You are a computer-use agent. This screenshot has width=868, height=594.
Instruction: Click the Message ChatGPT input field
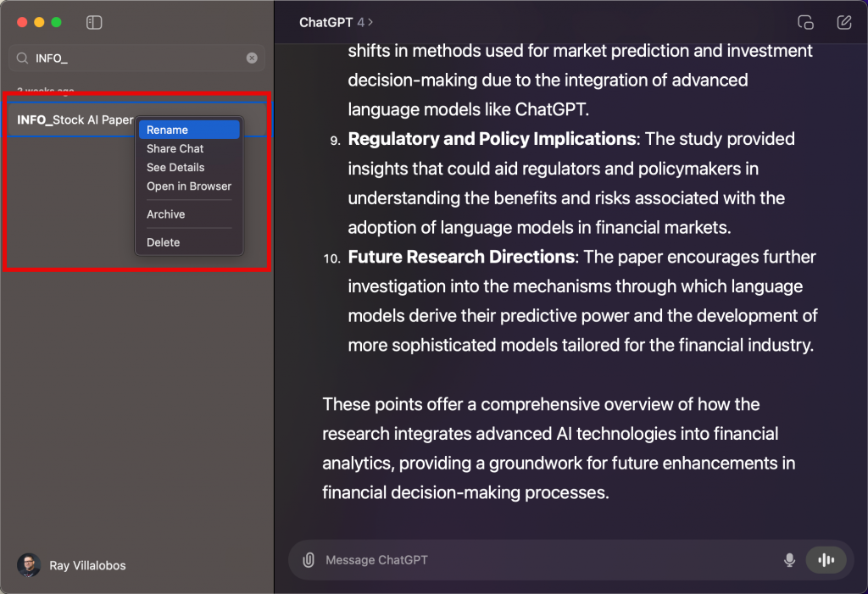[542, 560]
